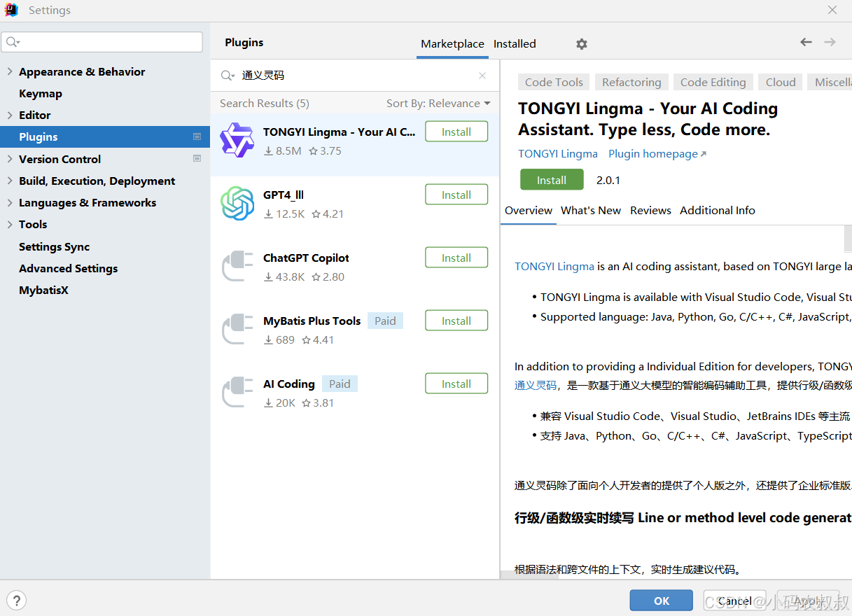852x616 pixels.
Task: Expand Languages & Frameworks node
Action: [9, 202]
